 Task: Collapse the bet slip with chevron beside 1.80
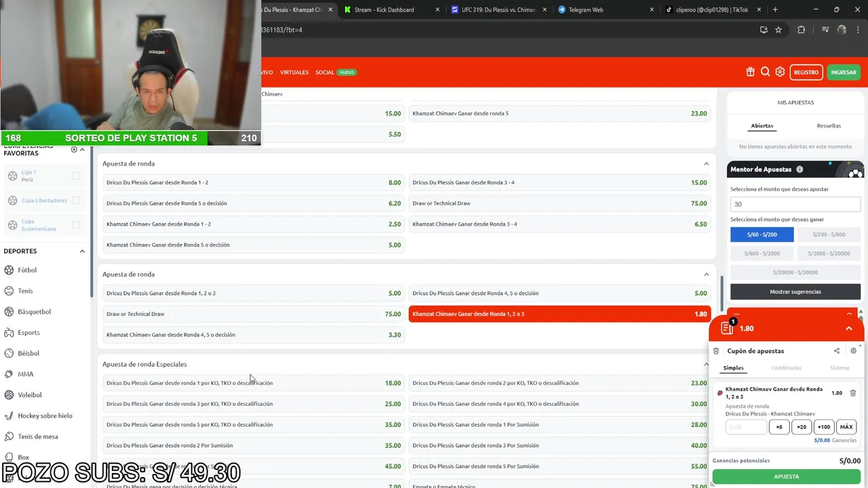(x=848, y=329)
